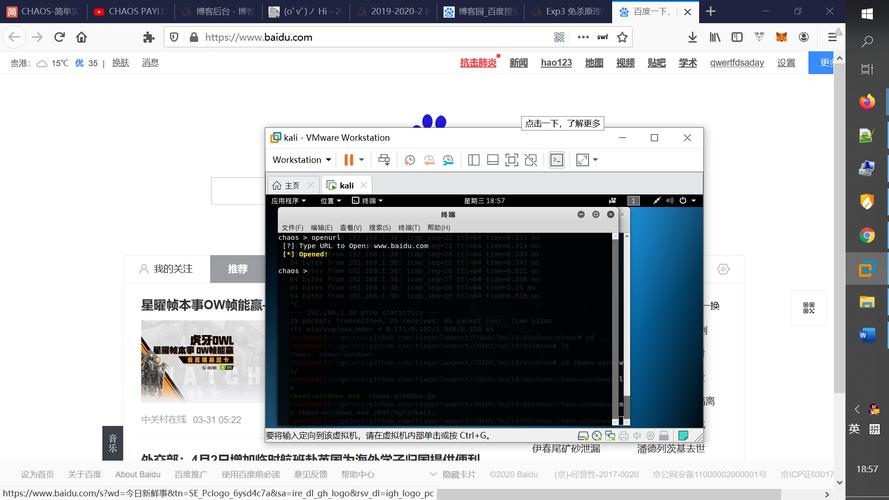The image size is (889, 500).
Task: Open Word from the Windows taskbar
Action: tap(867, 335)
